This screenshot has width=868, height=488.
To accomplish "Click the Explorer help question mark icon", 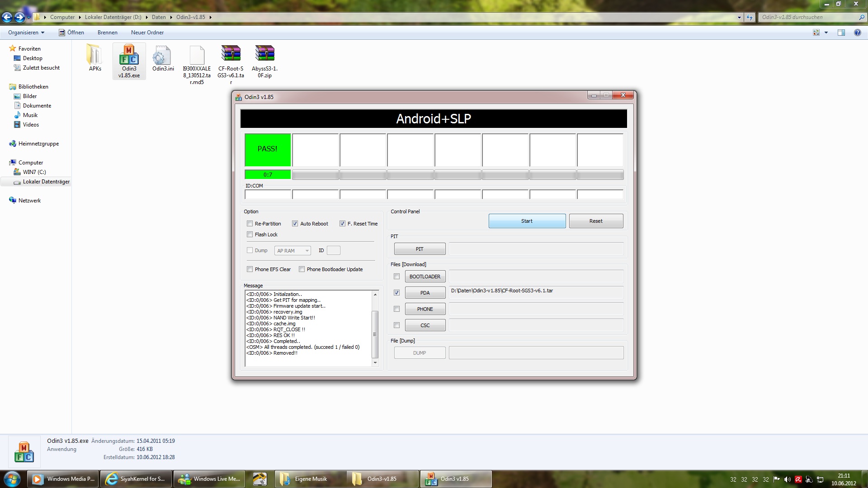I will tap(857, 33).
